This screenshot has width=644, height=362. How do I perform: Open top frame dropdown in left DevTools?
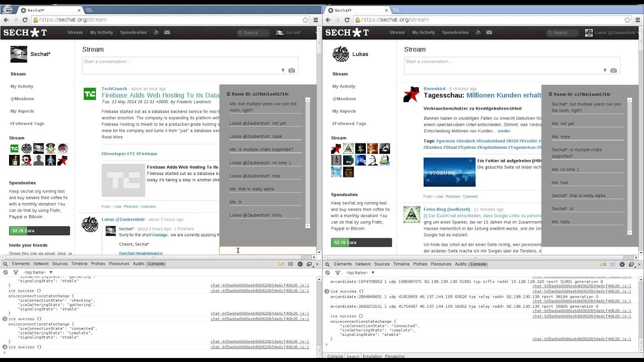point(38,273)
